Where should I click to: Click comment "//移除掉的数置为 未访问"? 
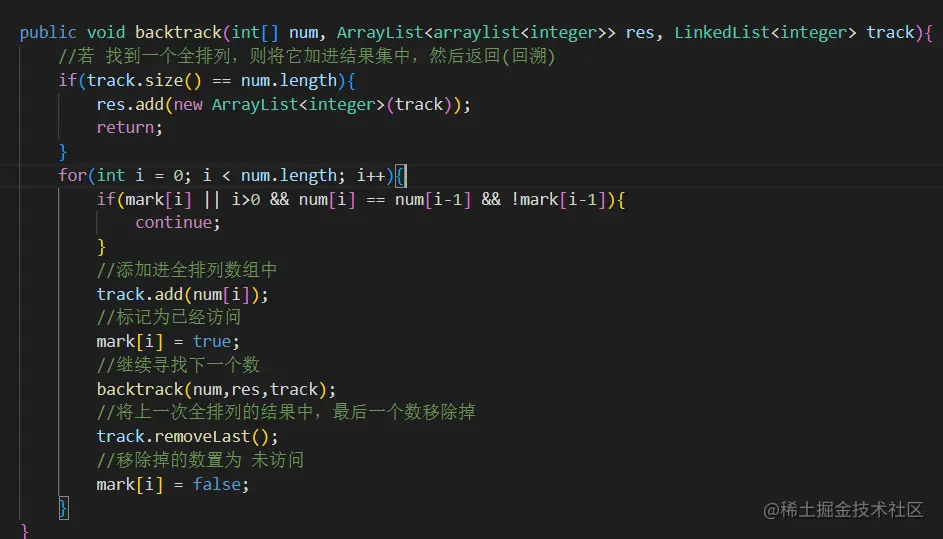point(200,460)
